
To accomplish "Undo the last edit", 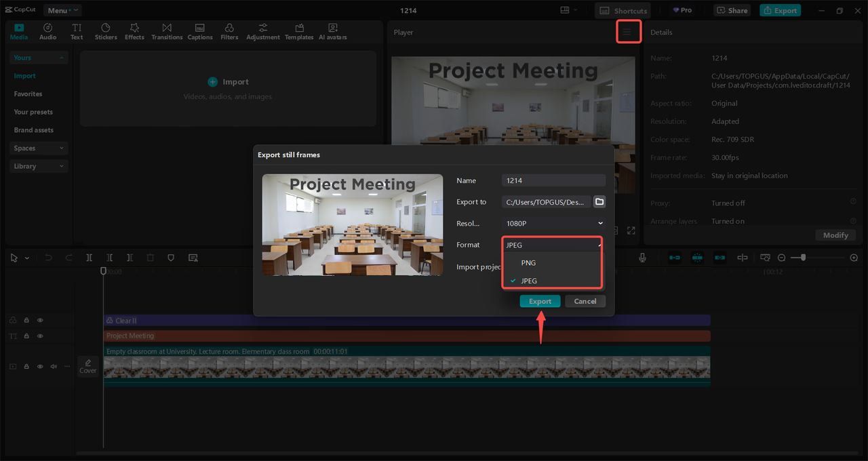I will [x=48, y=258].
